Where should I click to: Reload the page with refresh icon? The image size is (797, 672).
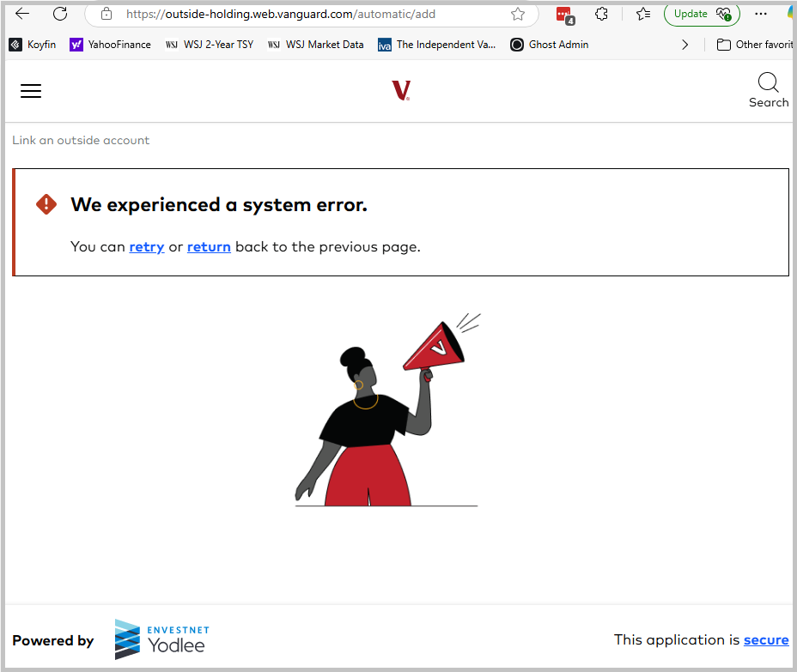pyautogui.click(x=60, y=14)
